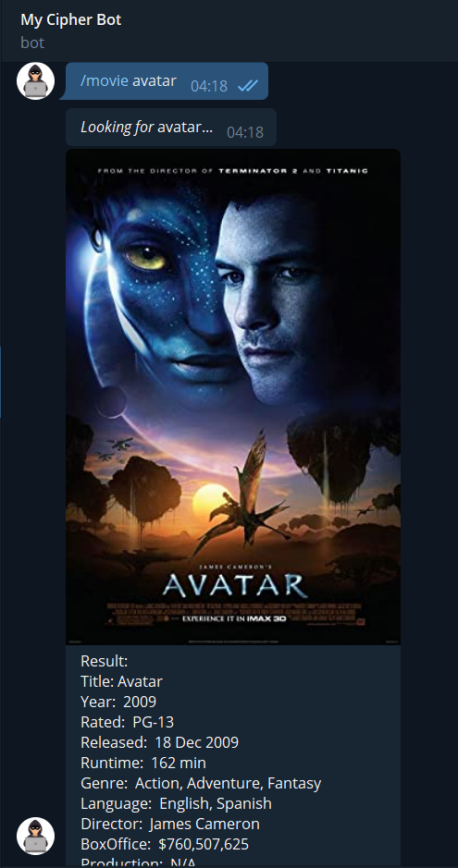Open the My Cipher Bot chat header

pyautogui.click(x=71, y=20)
